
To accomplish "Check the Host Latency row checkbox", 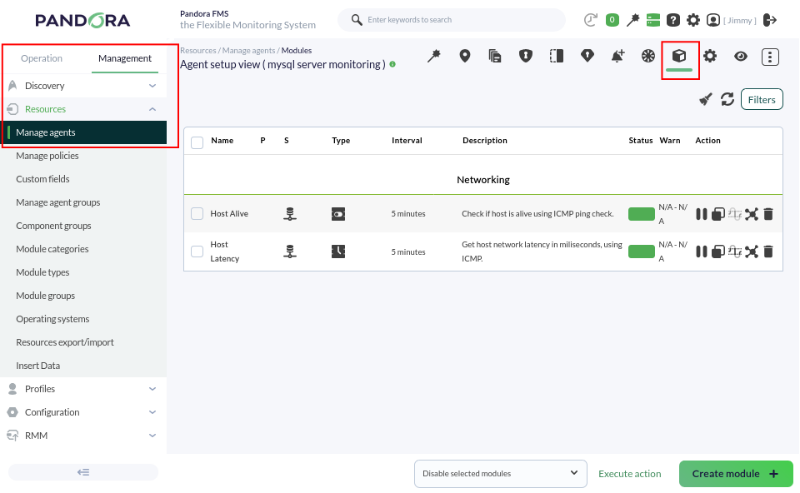I will click(197, 251).
